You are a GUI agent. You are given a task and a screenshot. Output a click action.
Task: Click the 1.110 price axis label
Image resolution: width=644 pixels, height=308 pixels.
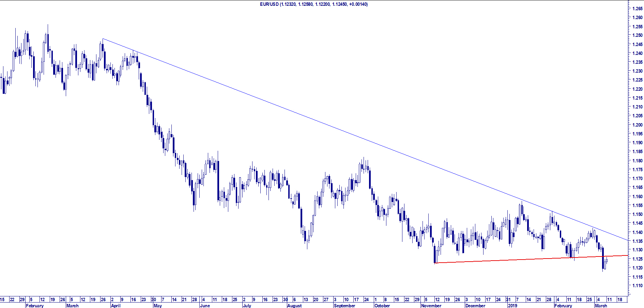pyautogui.click(x=637, y=286)
